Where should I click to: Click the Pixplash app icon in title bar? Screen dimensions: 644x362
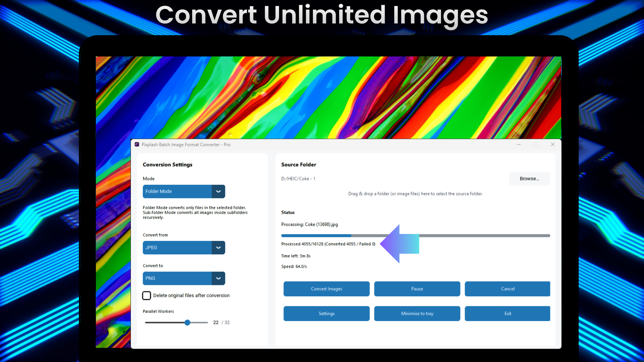point(137,144)
